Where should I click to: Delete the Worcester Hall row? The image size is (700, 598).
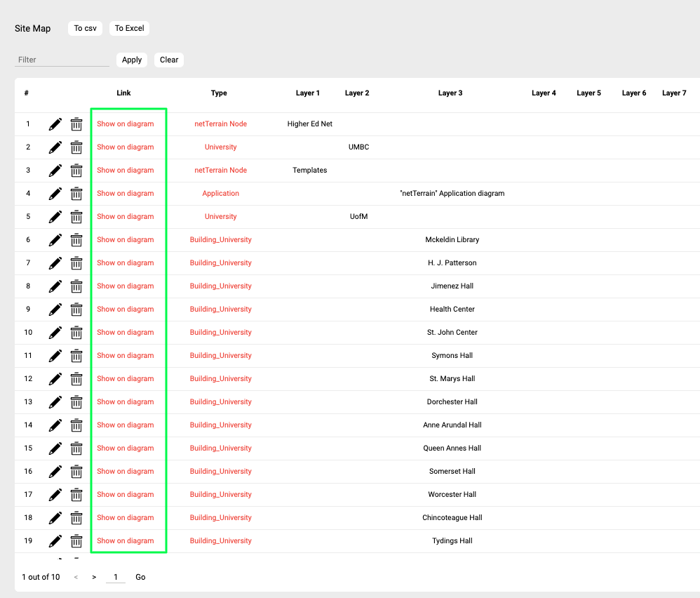[76, 495]
